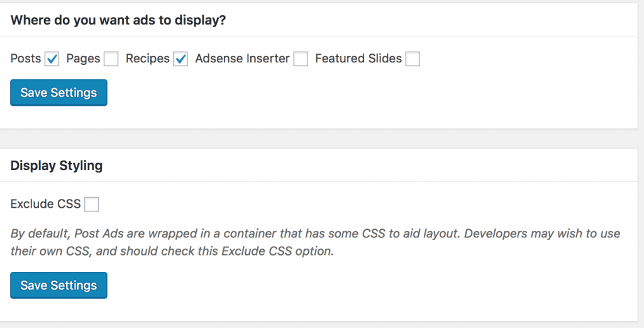Click the "Adsense Inserter" label text
This screenshot has width=644, height=328.
tap(242, 59)
